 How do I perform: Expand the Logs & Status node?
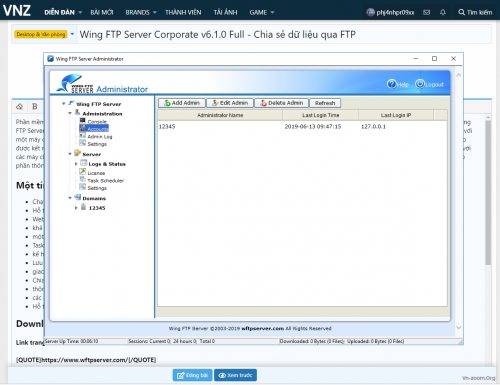coord(76,164)
